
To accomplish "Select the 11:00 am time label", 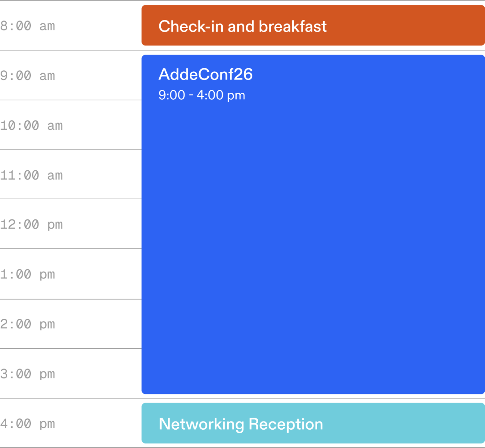I will (x=32, y=175).
